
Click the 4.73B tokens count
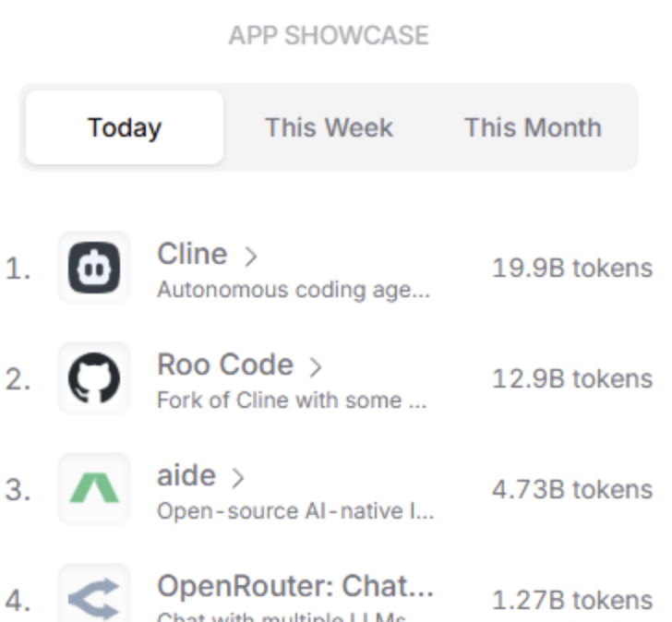571,490
